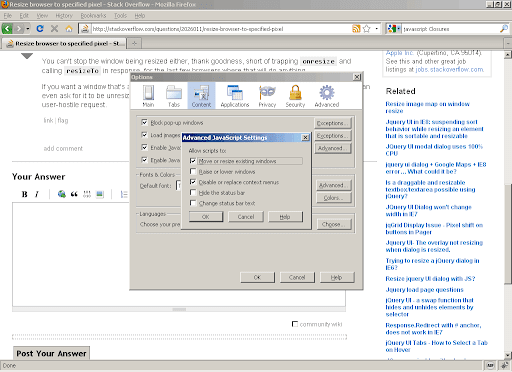
Task: Open a new tab with plus button
Action: [x=134, y=43]
